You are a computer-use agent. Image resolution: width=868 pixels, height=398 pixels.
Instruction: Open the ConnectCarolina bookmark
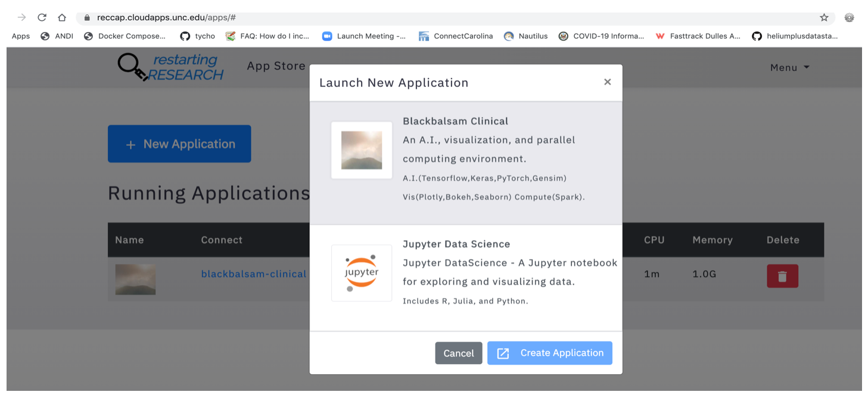[456, 36]
